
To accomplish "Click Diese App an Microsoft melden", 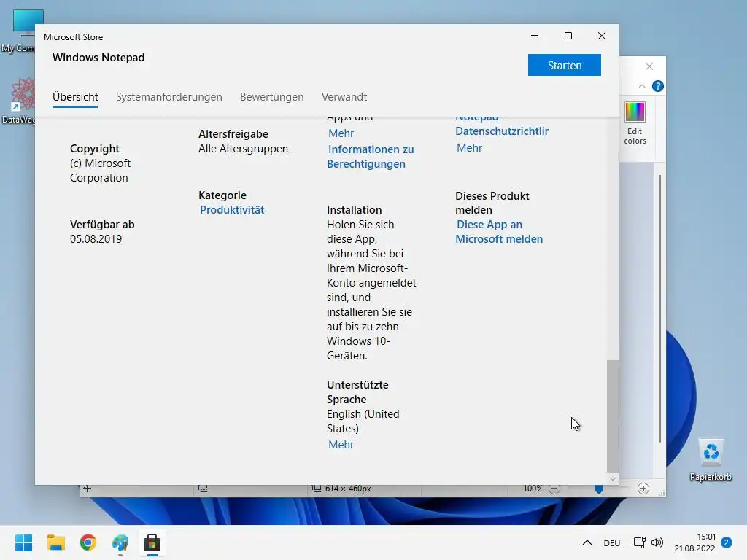I will click(x=499, y=232).
